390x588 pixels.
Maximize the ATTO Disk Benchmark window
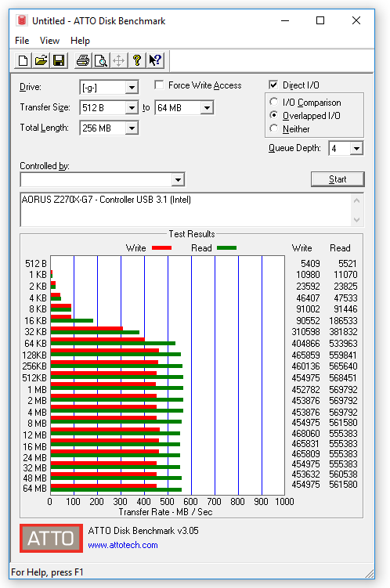pyautogui.click(x=320, y=20)
